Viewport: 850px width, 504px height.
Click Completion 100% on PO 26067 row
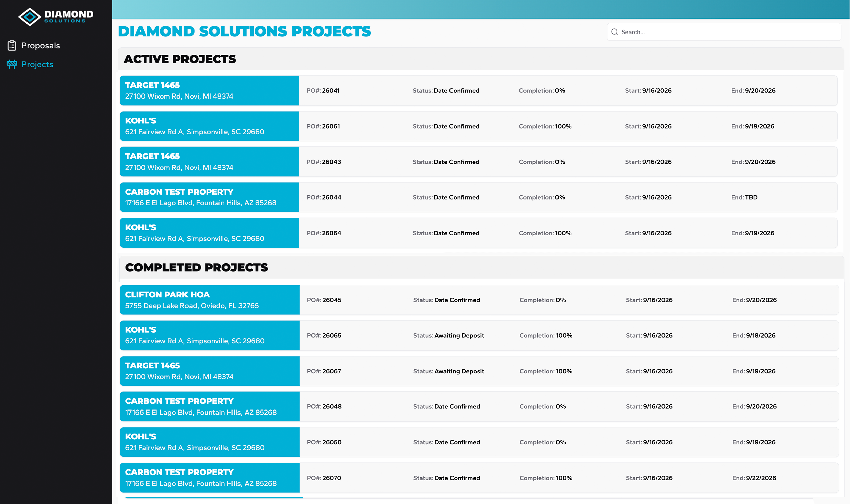pos(546,371)
